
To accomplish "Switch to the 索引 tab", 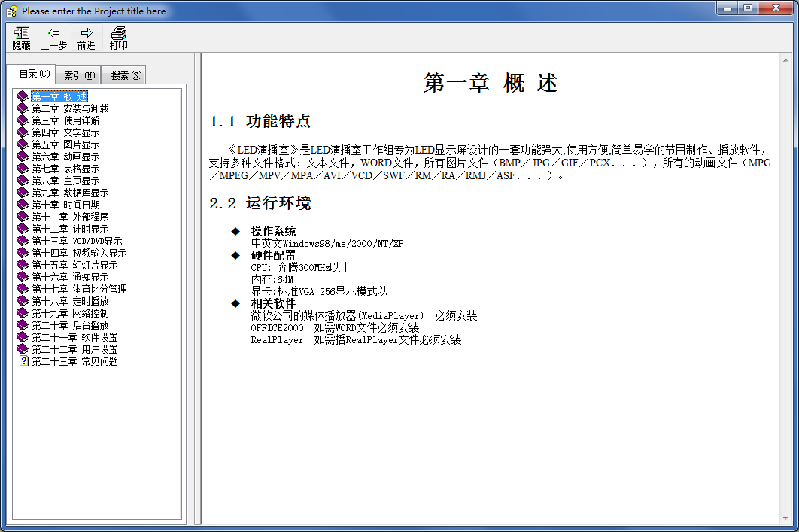I will click(79, 75).
